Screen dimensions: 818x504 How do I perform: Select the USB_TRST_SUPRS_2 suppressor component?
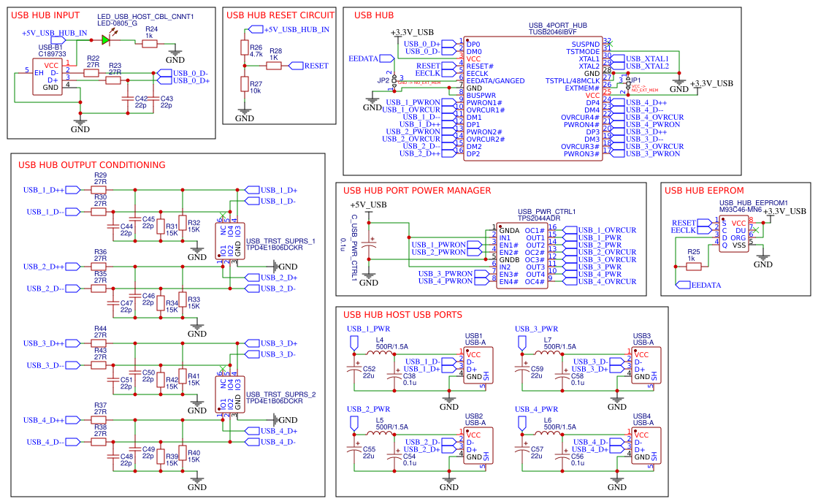[230, 393]
